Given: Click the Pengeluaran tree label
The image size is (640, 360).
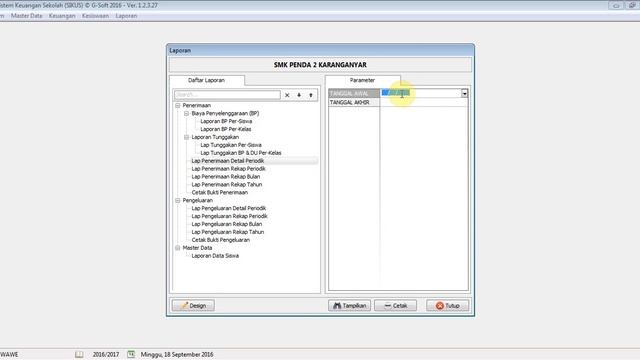Looking at the screenshot, I should 198,200.
